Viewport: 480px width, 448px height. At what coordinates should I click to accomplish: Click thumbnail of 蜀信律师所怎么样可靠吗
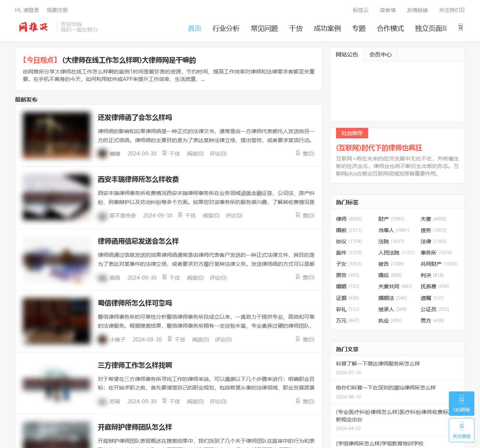57,321
